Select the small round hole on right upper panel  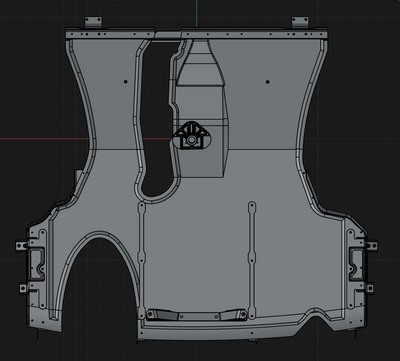point(267,82)
